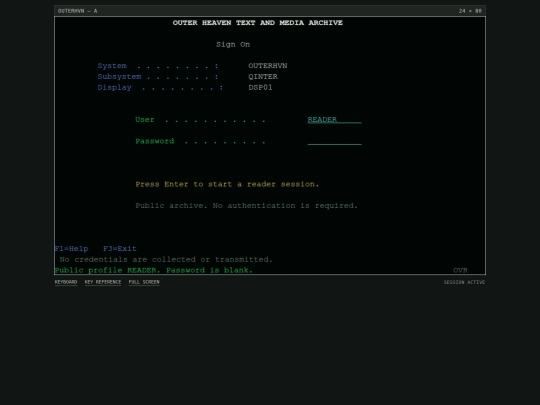Click the SESSION ACTIVE status
This screenshot has width=540, height=405.
click(464, 282)
